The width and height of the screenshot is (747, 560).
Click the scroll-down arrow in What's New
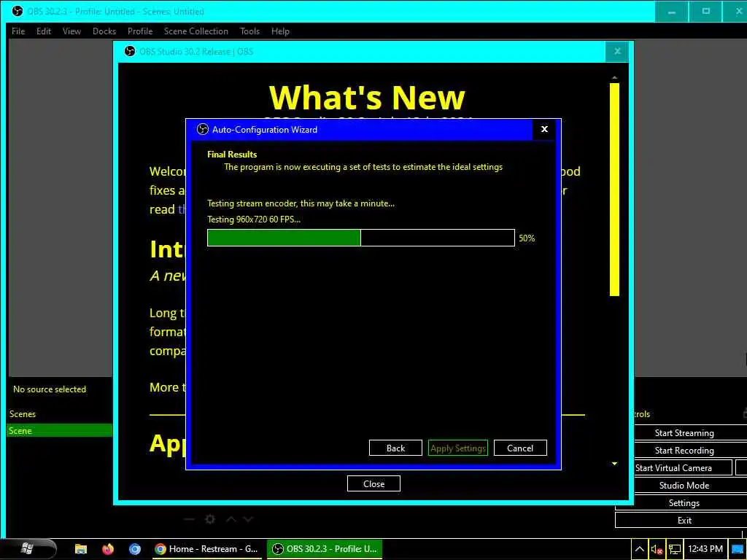614,463
